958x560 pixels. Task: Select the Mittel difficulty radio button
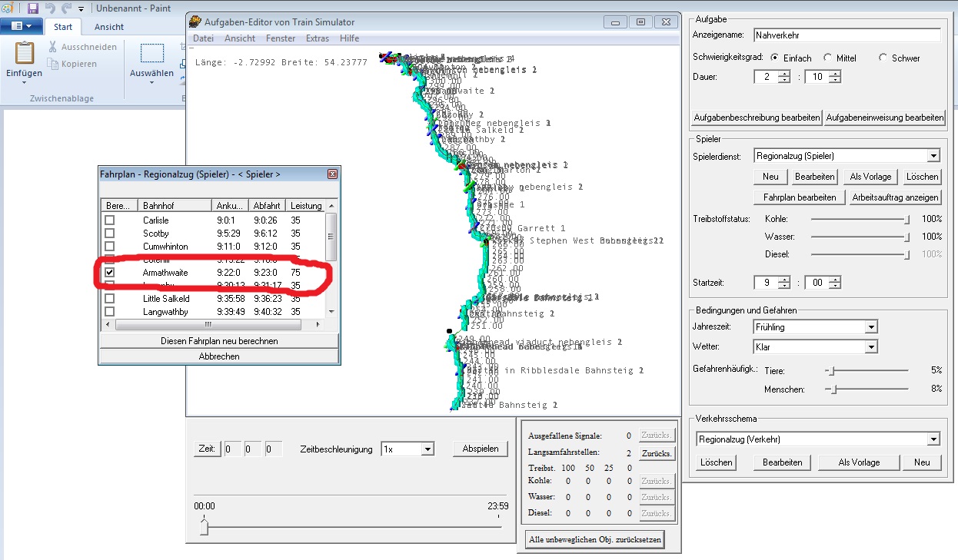[827, 58]
